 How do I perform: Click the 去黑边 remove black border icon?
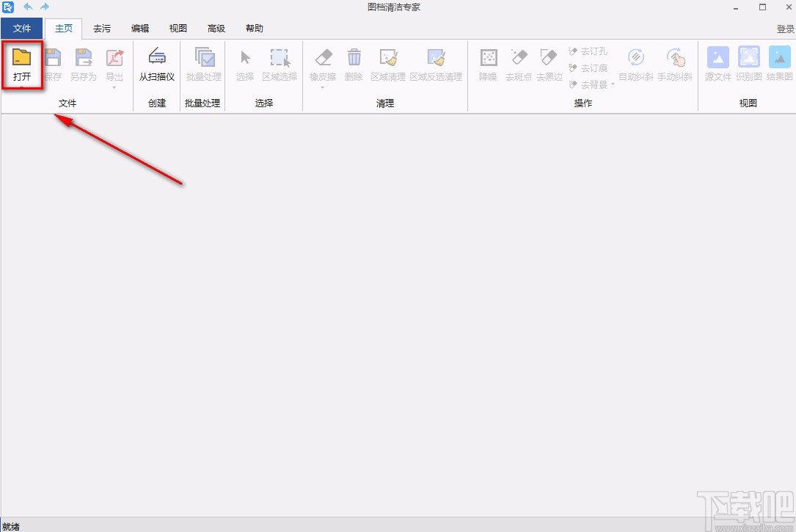(x=549, y=58)
